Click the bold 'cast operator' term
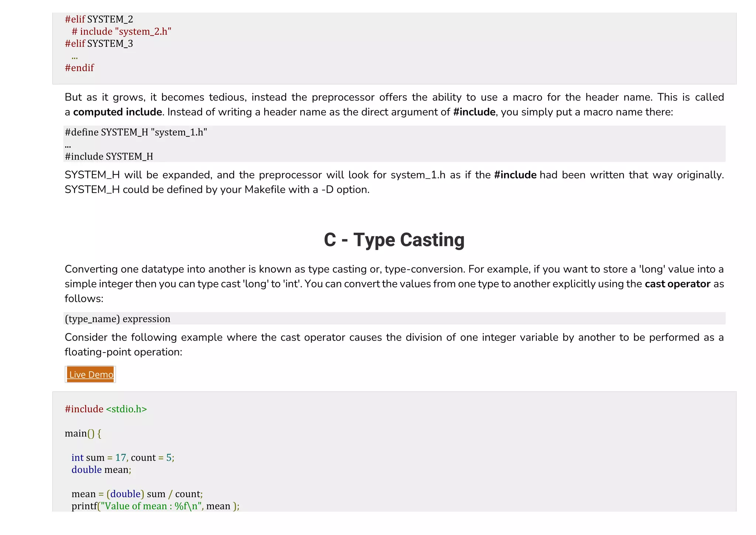Viewport: 756px width, 535px height. tap(677, 284)
